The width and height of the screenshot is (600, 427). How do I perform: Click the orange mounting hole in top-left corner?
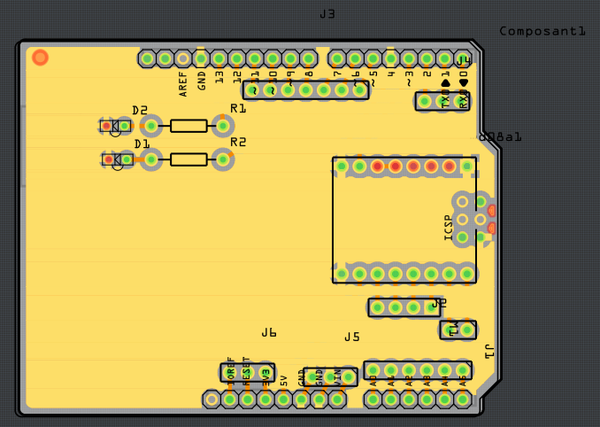[40, 57]
